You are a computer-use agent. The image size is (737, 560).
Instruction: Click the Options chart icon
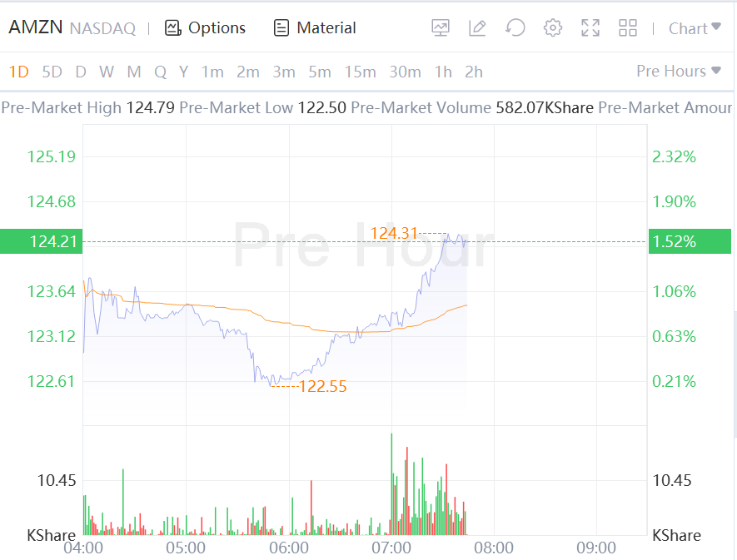coord(173,28)
